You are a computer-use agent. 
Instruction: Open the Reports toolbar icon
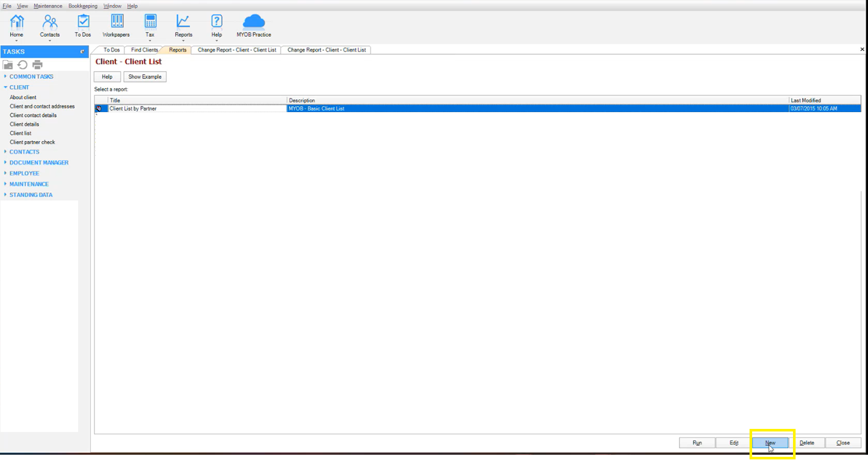(x=183, y=25)
